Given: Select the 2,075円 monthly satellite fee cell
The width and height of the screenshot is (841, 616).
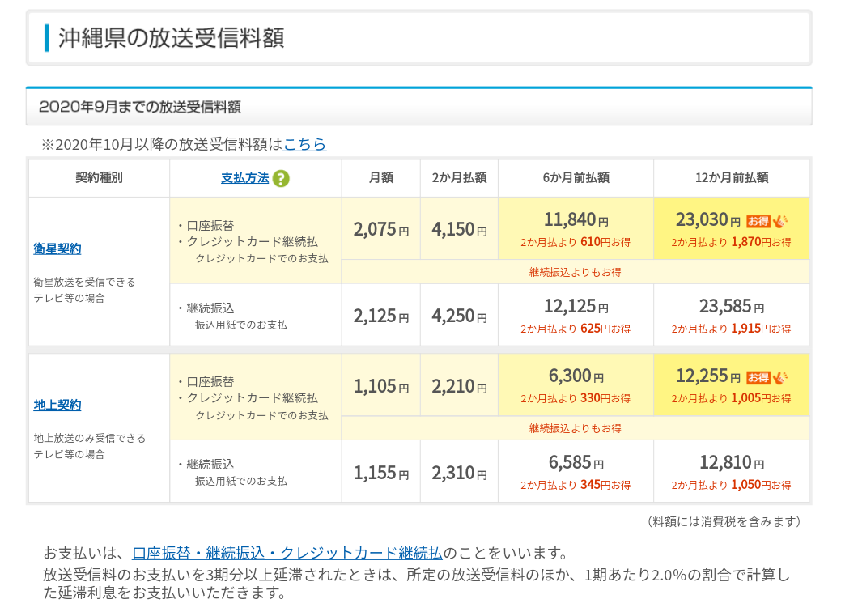Looking at the screenshot, I should [x=380, y=229].
